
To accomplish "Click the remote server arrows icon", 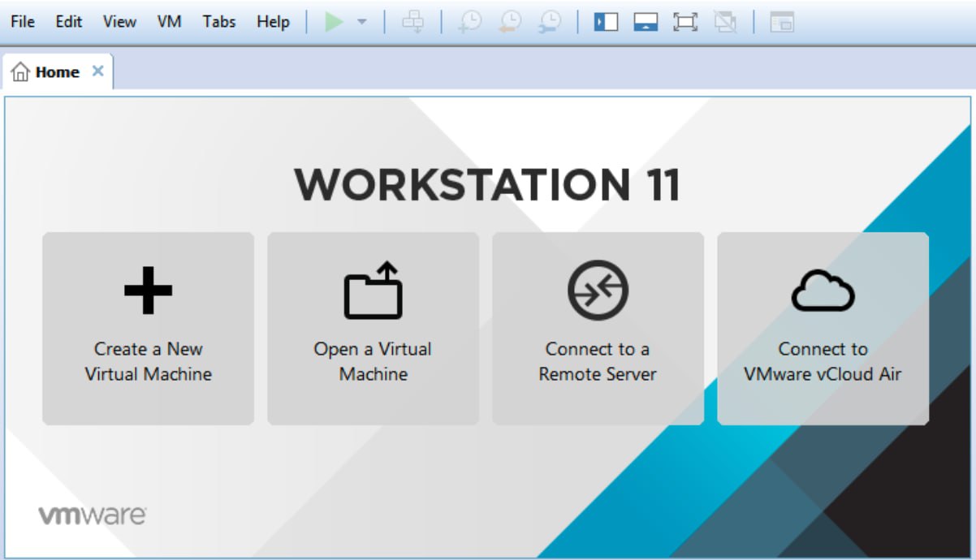I will [598, 290].
